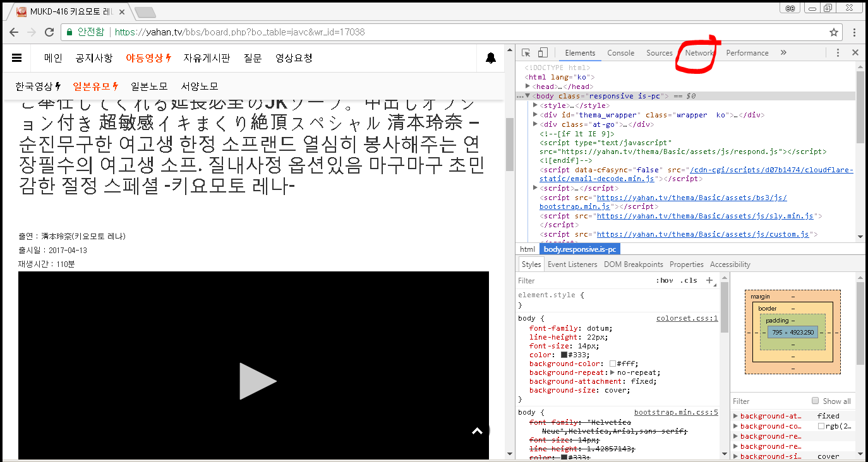Open the Event Listeners sub-tab

(572, 264)
